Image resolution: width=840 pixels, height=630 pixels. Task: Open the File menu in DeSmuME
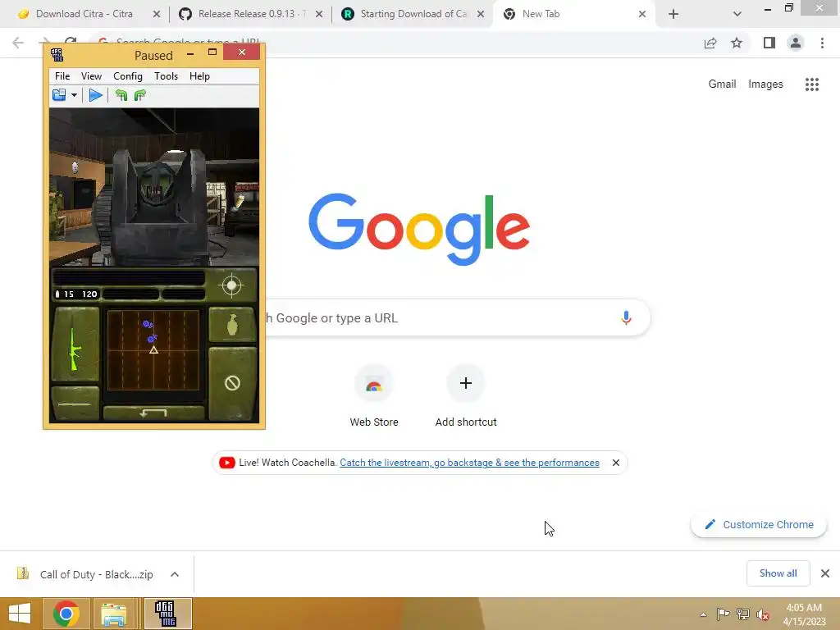pyautogui.click(x=62, y=76)
